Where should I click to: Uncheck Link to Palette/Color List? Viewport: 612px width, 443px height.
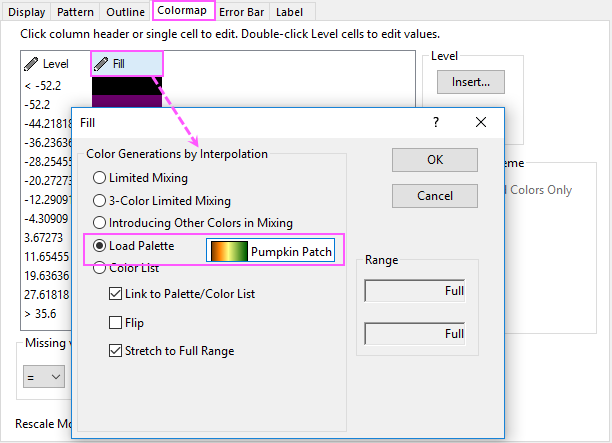pos(116,294)
